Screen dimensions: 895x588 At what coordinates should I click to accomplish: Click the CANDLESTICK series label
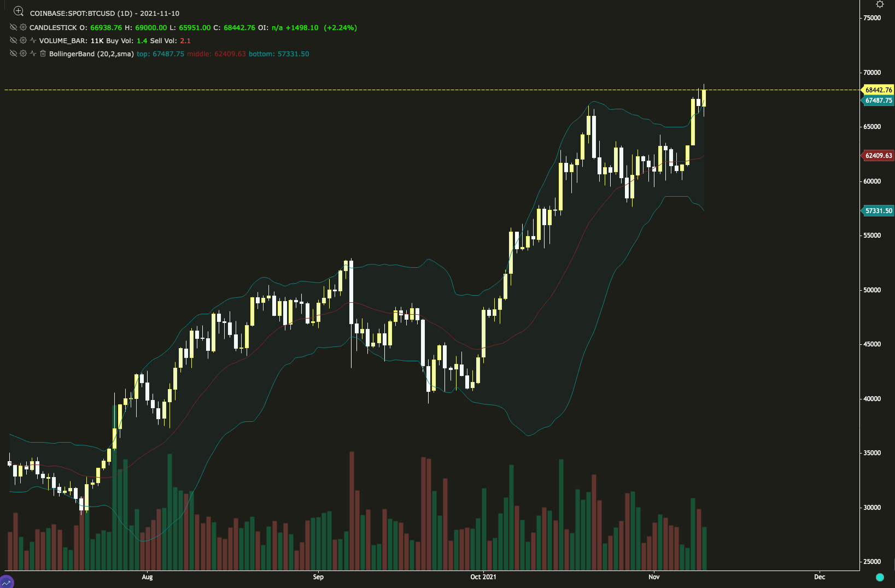point(53,27)
